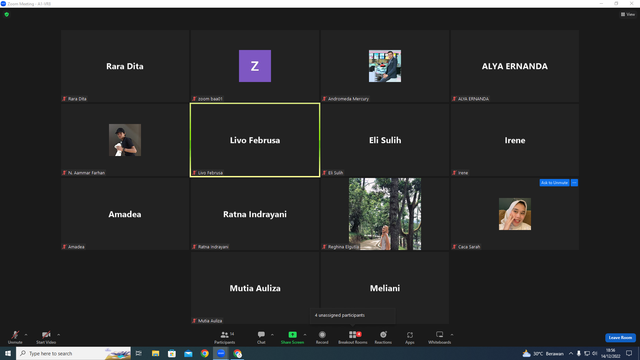Open the Participants panel

pos(225,337)
